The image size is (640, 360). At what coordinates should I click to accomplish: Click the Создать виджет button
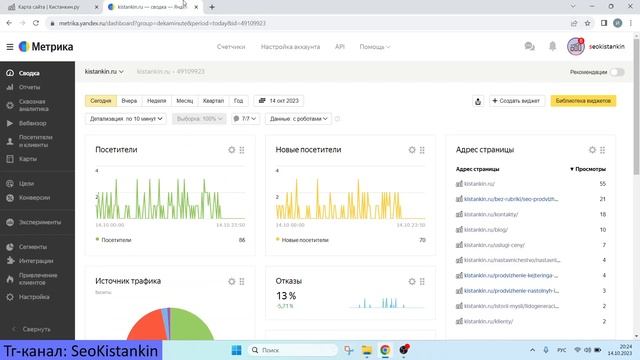(517, 101)
